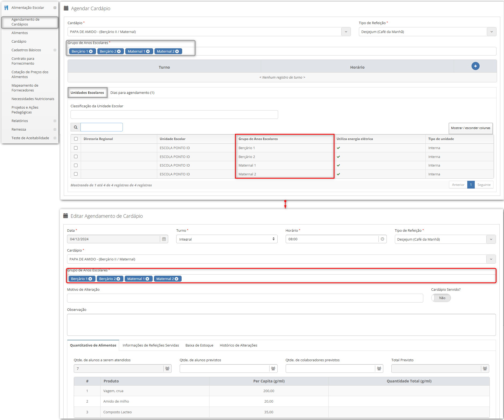Screen dimensions: 504x420
Task: Open Mapeamento de Fornecedores menu item
Action: [x=25, y=88]
